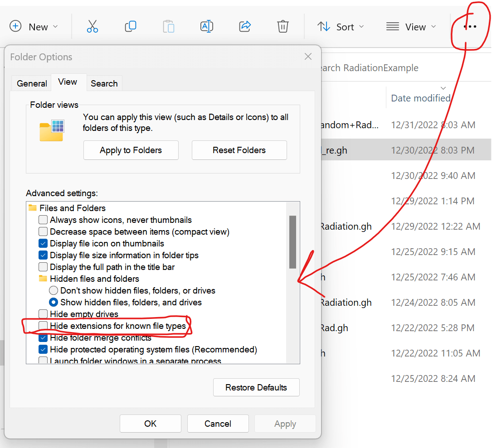Click the Files and Folders folder icon
The height and width of the screenshot is (448, 492).
pyautogui.click(x=33, y=207)
